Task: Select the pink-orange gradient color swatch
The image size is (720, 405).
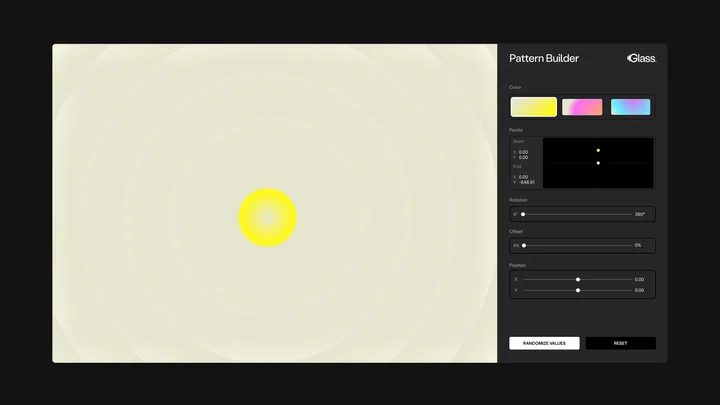Action: (x=582, y=107)
